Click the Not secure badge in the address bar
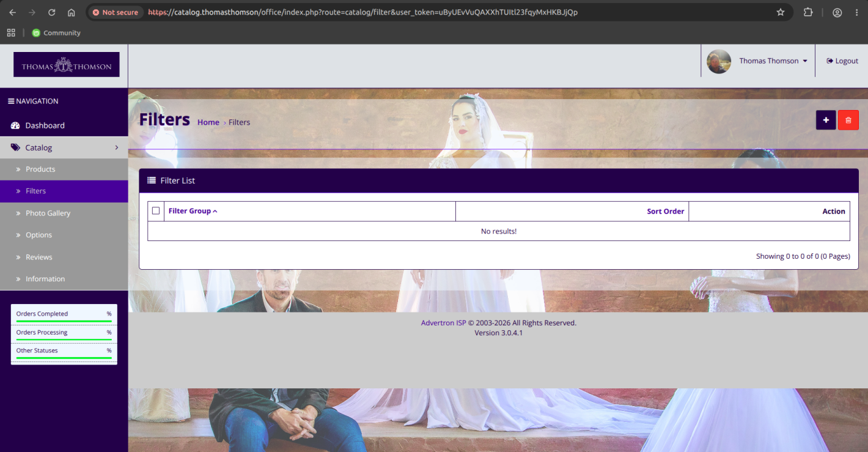Viewport: 868px width, 452px height. [x=116, y=12]
